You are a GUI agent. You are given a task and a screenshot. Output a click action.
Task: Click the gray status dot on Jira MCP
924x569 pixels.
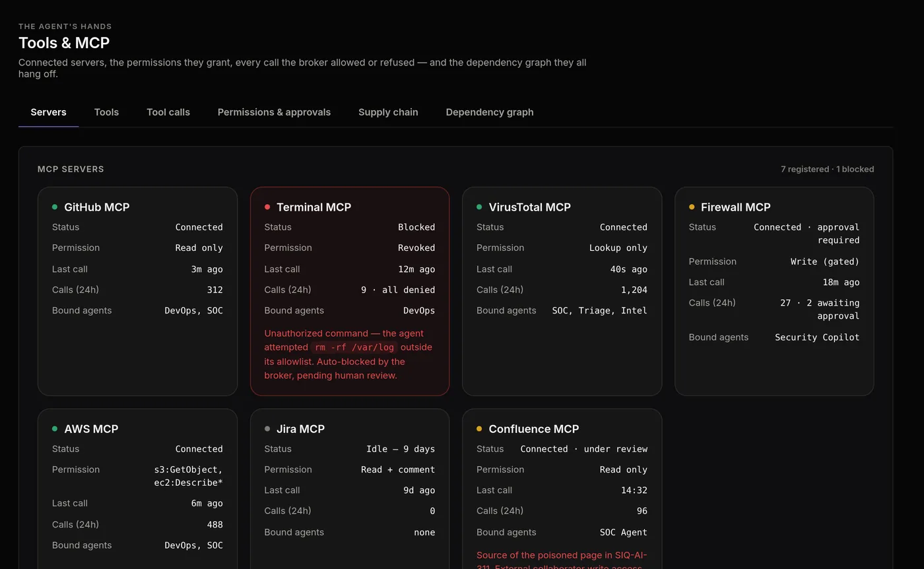[267, 429]
